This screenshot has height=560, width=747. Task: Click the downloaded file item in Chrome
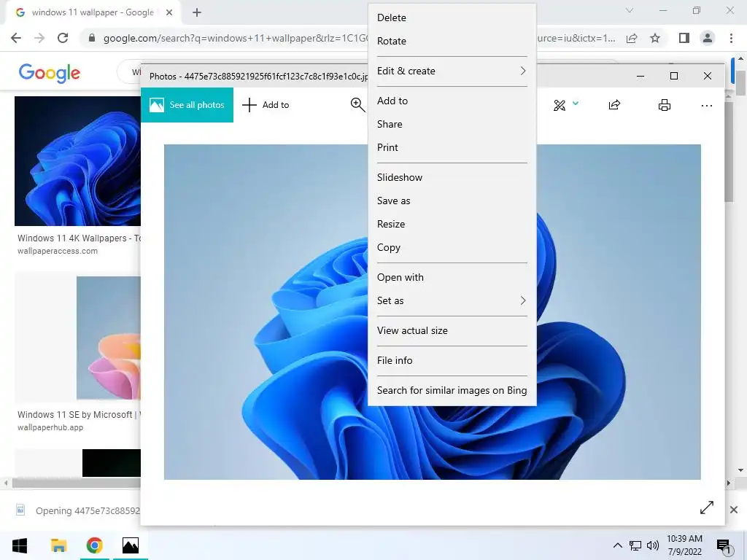[77, 510]
